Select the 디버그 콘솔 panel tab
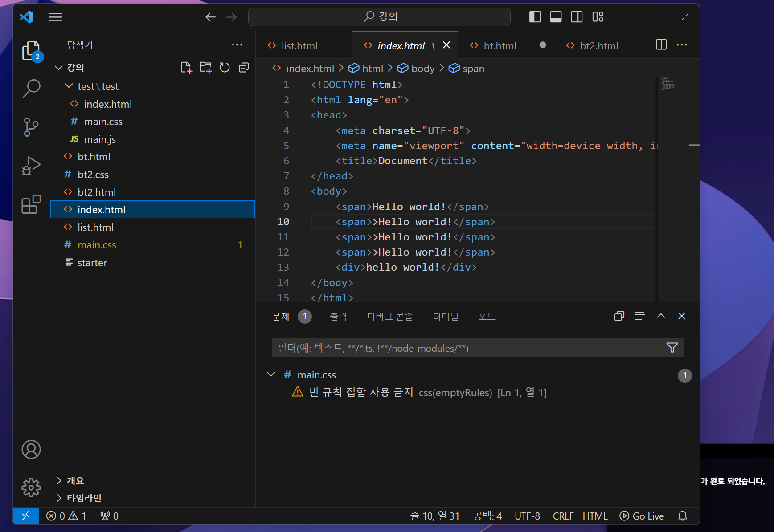The width and height of the screenshot is (774, 532). coord(390,317)
